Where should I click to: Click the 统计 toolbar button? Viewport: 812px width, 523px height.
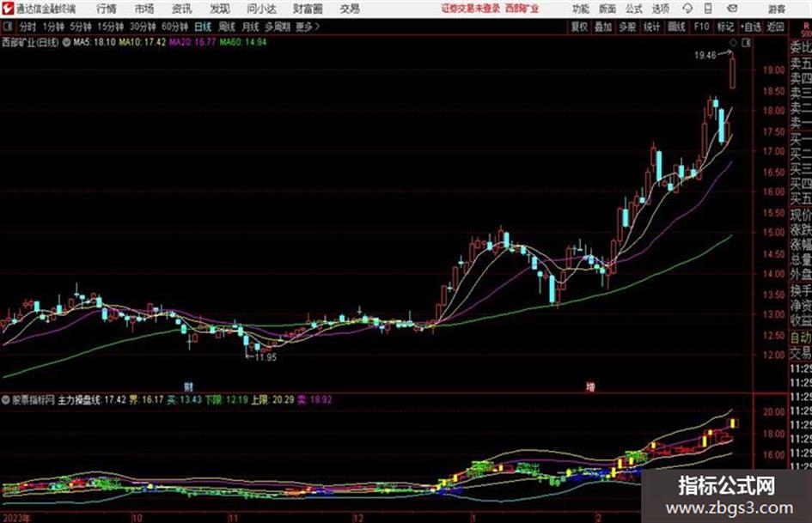point(651,27)
